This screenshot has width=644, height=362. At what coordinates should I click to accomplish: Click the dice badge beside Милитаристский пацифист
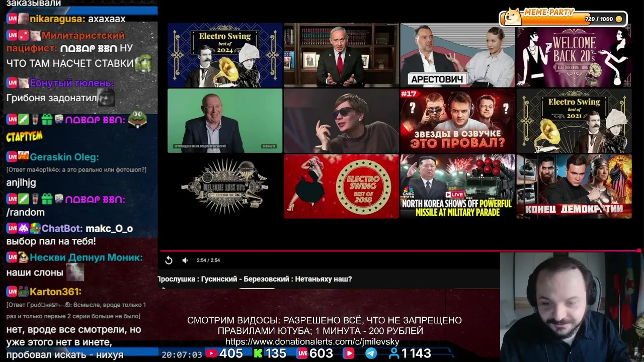click(x=24, y=36)
